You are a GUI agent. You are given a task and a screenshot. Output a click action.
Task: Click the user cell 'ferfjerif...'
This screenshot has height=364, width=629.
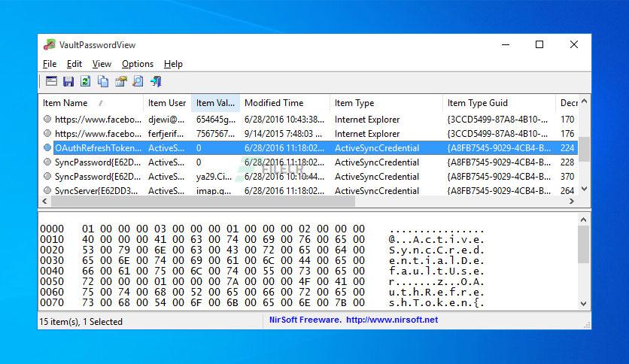pos(166,134)
